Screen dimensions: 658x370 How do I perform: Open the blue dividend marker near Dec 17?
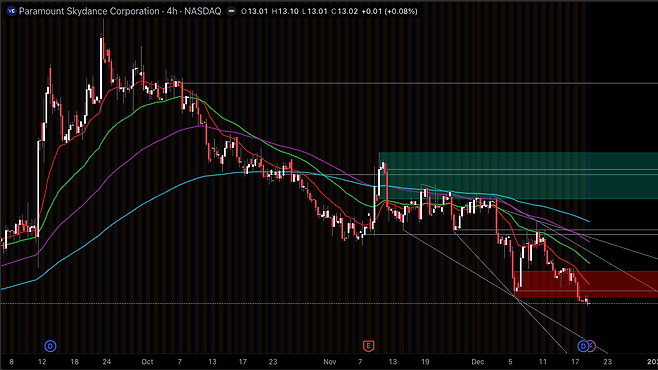[x=583, y=346]
